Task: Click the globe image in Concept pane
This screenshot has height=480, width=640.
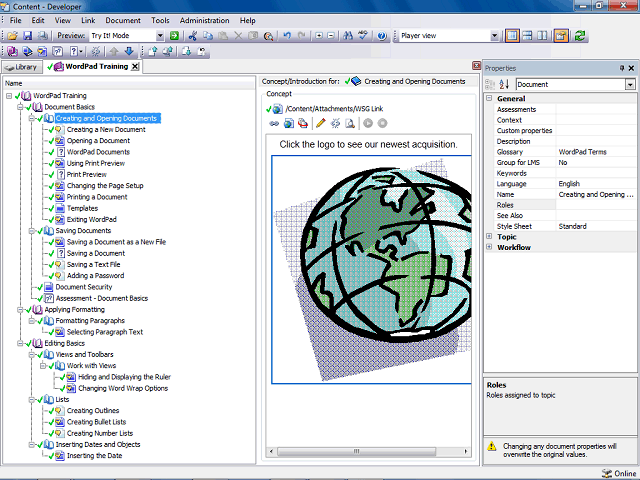Action: pos(371,269)
